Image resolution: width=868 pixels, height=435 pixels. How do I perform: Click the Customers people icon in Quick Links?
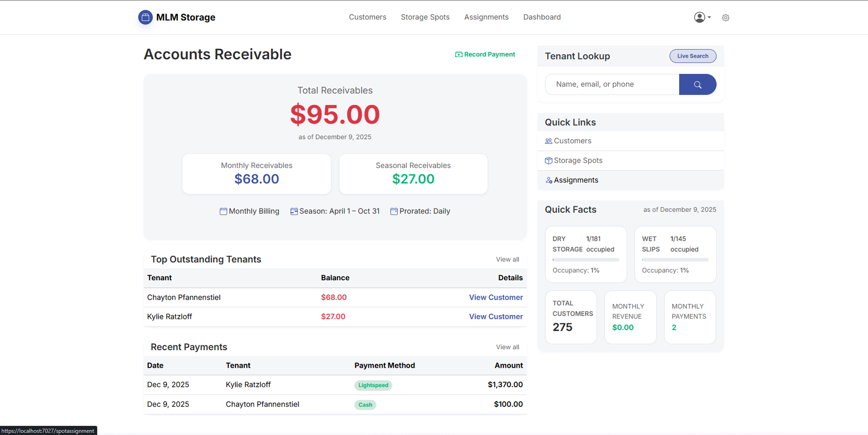coord(548,141)
